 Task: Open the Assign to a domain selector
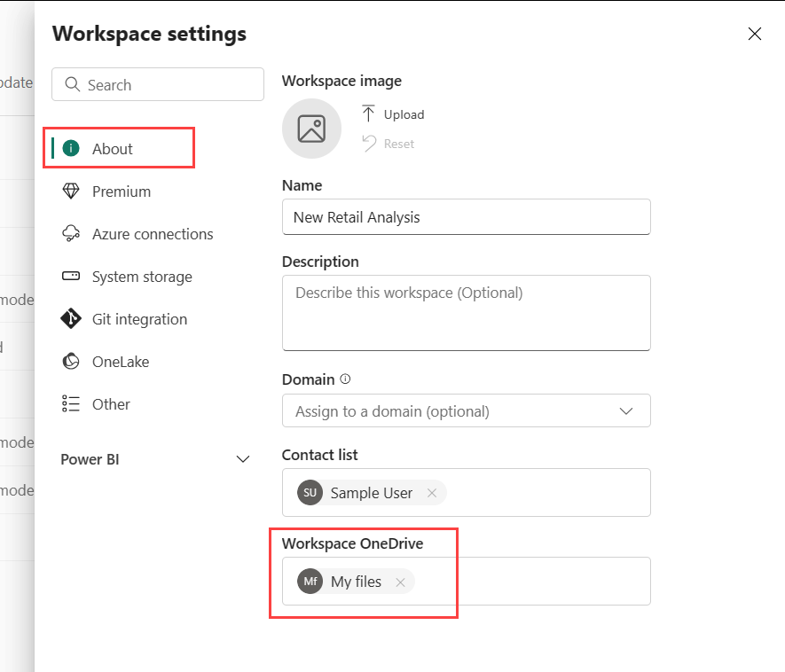click(x=466, y=410)
